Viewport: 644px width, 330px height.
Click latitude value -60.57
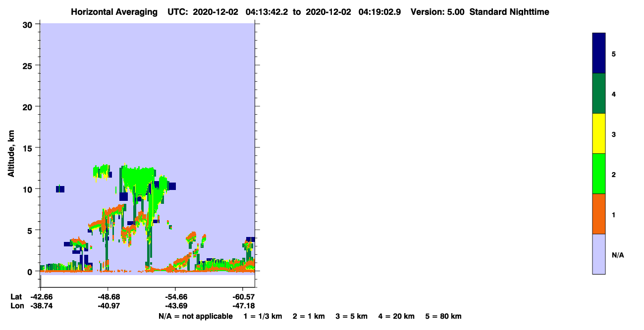(x=243, y=297)
